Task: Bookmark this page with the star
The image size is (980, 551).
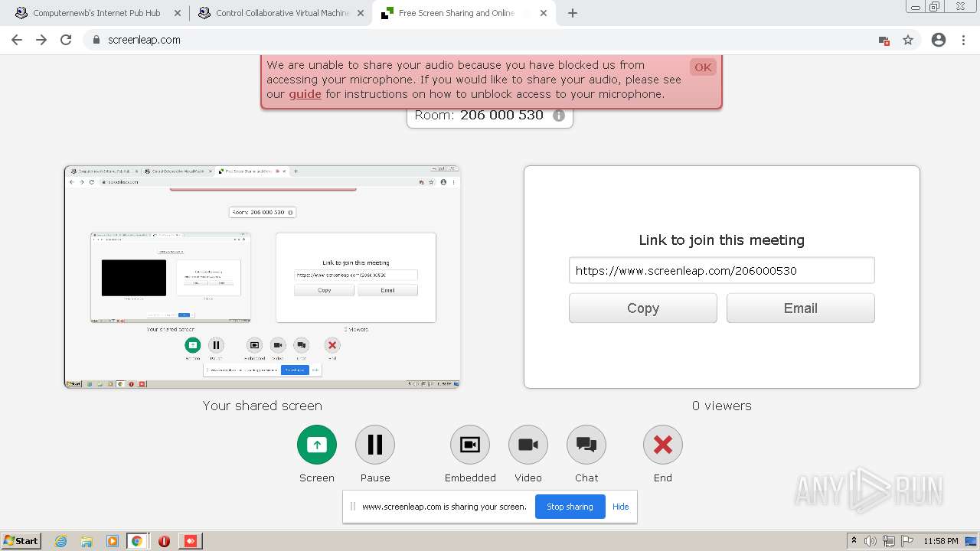Action: [x=908, y=40]
